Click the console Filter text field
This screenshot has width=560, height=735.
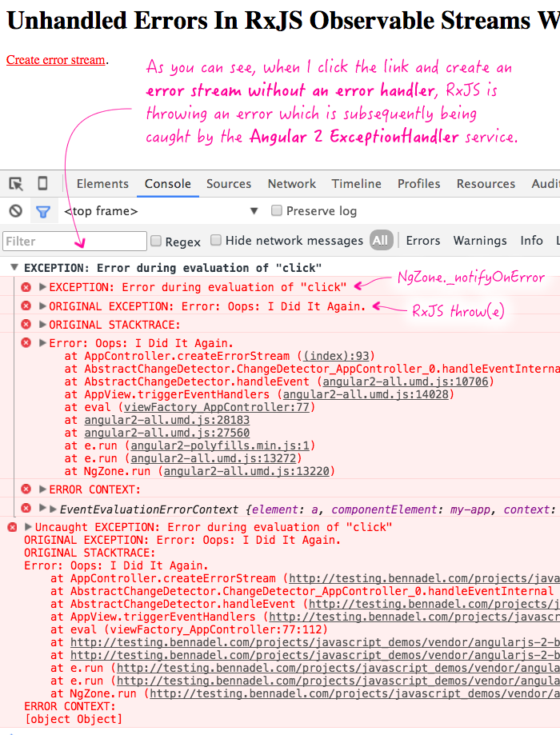click(x=74, y=241)
